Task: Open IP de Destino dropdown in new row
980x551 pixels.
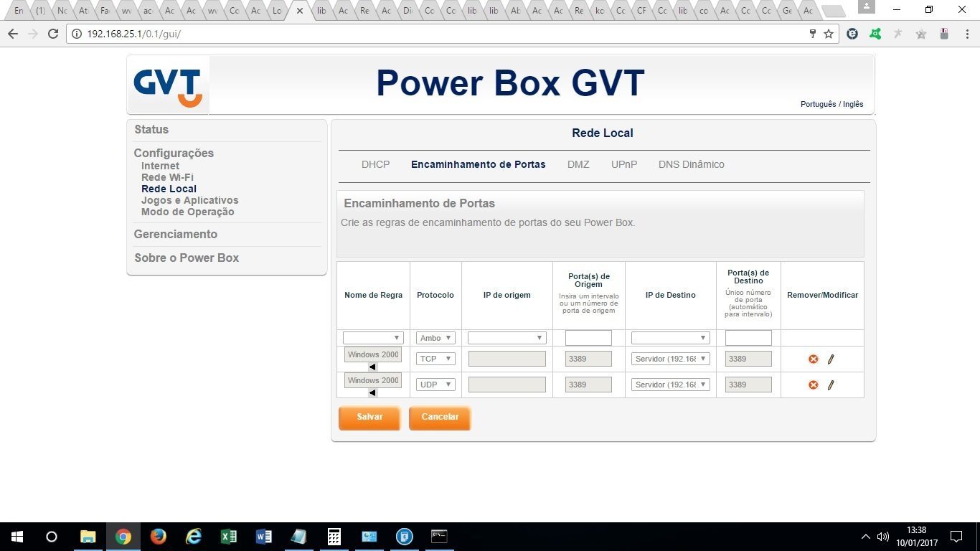Action: pyautogui.click(x=670, y=338)
